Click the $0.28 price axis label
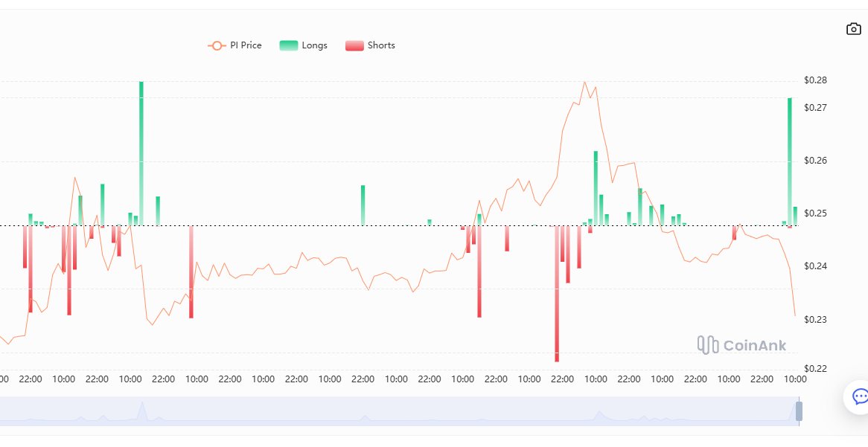Screen dimensions: 868x447 coord(815,80)
